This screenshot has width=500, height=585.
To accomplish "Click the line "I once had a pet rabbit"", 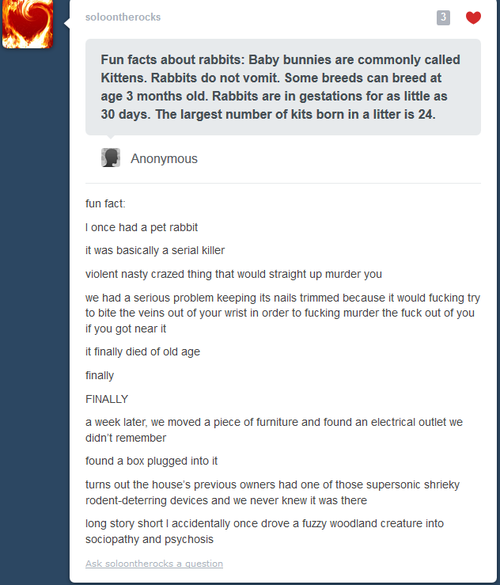I will coord(141,227).
